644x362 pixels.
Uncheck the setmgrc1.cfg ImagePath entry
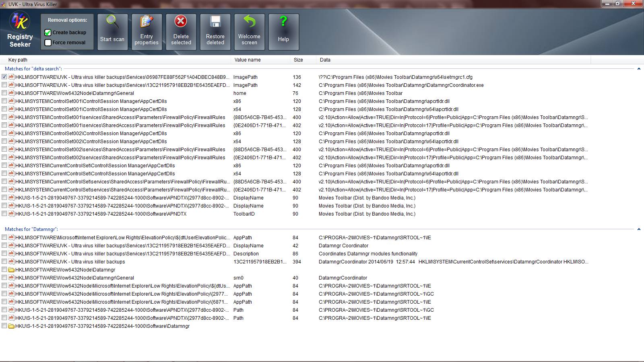pyautogui.click(x=4, y=77)
